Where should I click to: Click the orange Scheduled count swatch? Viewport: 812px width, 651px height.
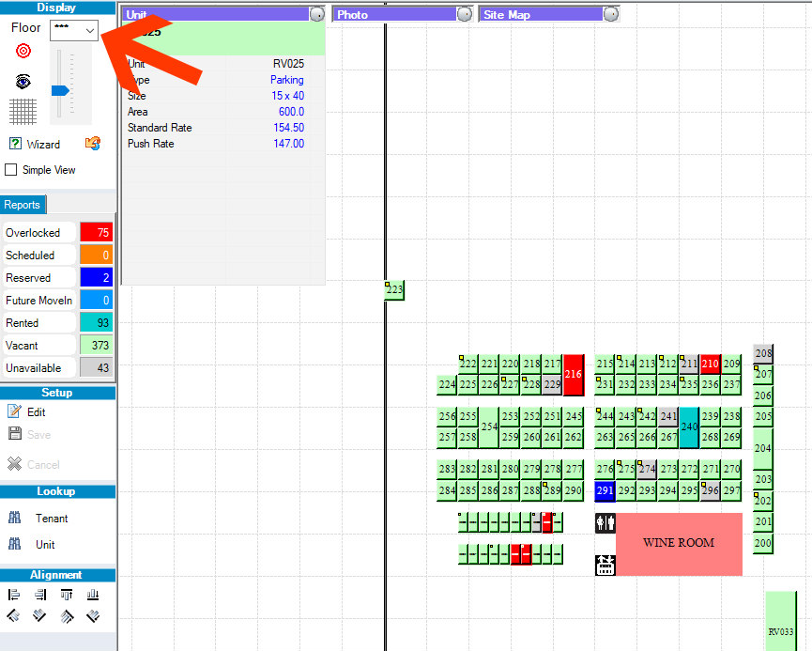click(x=97, y=255)
